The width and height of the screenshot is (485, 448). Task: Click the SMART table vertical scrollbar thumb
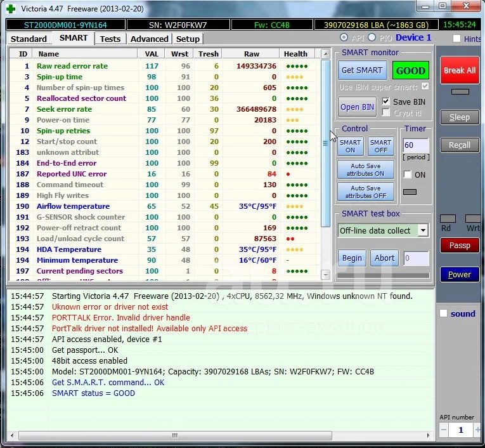pos(325,143)
